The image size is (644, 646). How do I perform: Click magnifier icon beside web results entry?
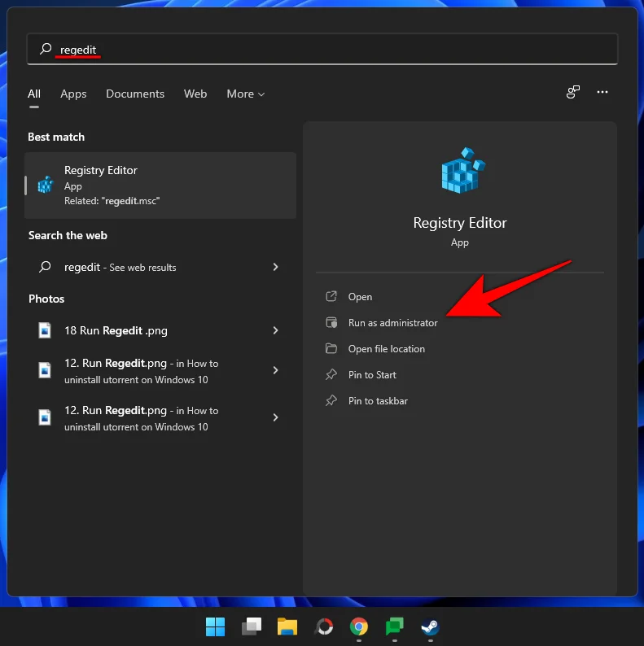click(x=45, y=267)
